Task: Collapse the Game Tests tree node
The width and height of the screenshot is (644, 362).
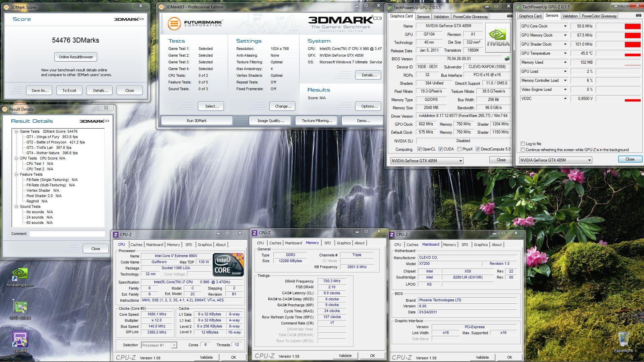Action: (x=16, y=131)
